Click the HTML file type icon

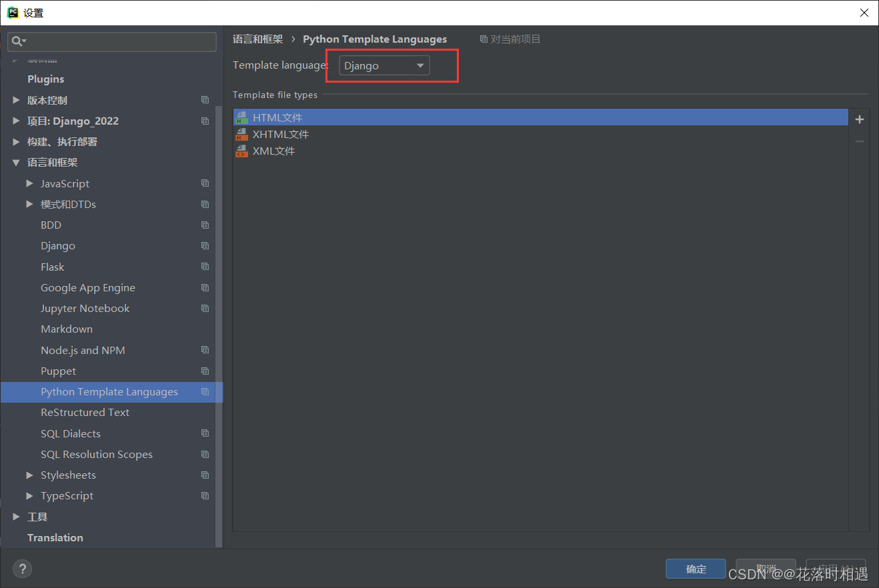[241, 117]
